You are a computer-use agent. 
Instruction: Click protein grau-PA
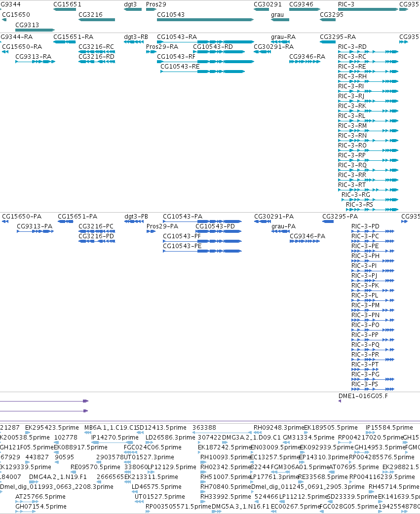[x=284, y=226]
